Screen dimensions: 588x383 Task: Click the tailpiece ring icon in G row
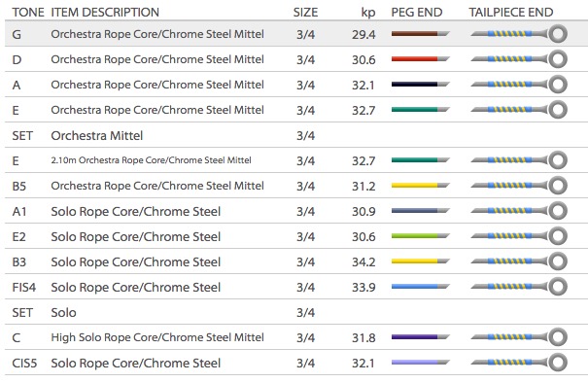click(557, 34)
